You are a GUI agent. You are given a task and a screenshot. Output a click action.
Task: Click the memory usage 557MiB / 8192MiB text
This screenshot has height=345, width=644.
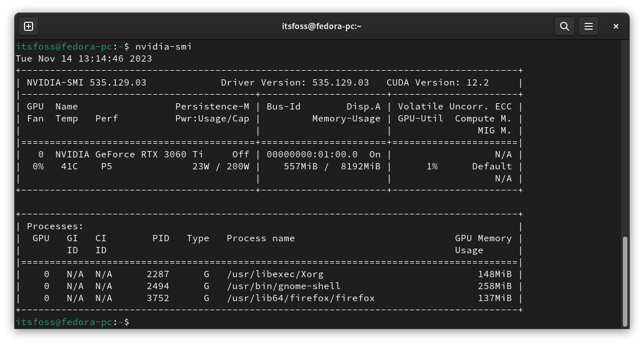tap(331, 166)
